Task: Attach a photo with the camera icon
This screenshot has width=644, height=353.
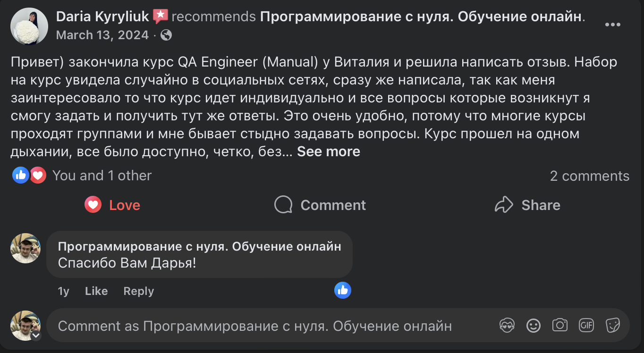Action: tap(559, 325)
